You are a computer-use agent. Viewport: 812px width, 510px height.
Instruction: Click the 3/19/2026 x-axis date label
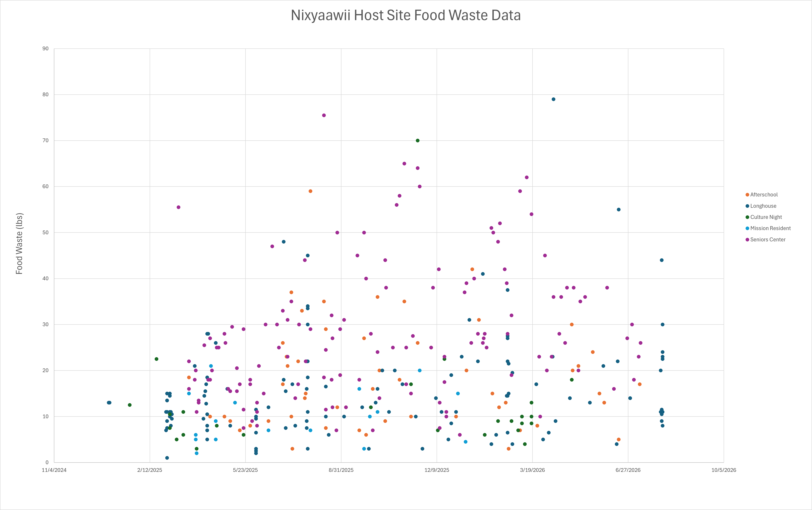(532, 470)
